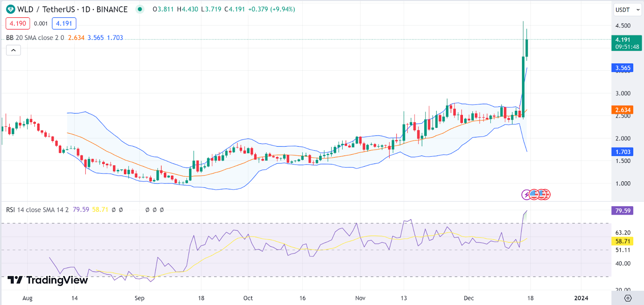Click the BB upper value 3.565 in legend
This screenshot has width=644, height=305.
click(96, 37)
